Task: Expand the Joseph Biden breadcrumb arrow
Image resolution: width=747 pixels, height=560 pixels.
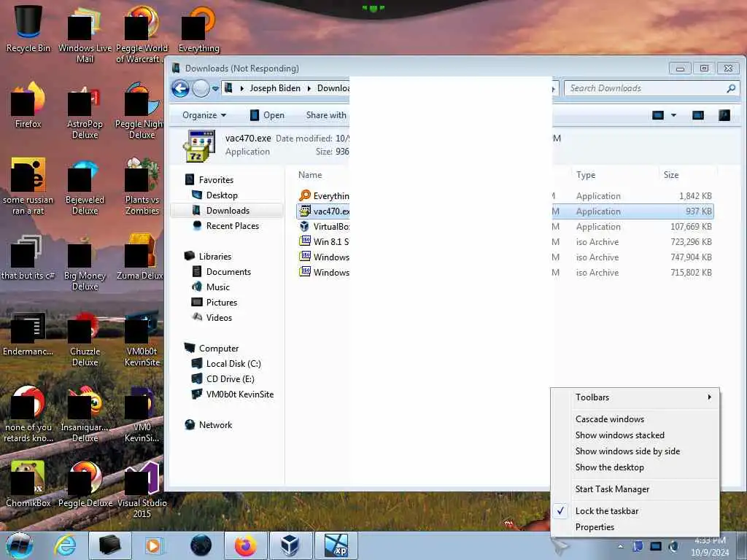Action: 309,88
